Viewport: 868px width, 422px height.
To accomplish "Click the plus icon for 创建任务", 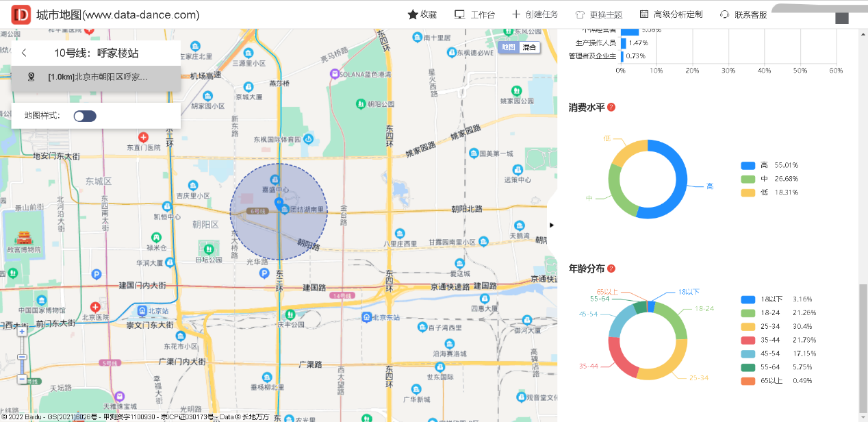I will pos(516,14).
